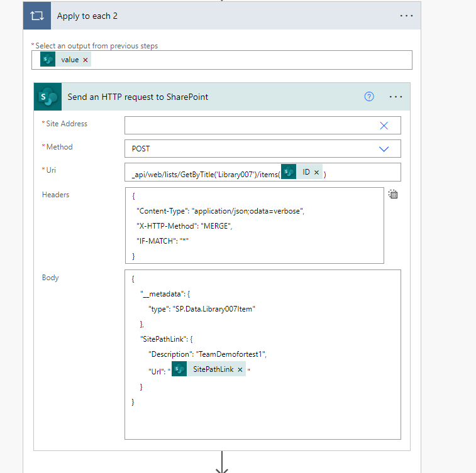This screenshot has height=473, width=476.
Task: Open the HTTP request action ellipsis menu
Action: coord(396,97)
